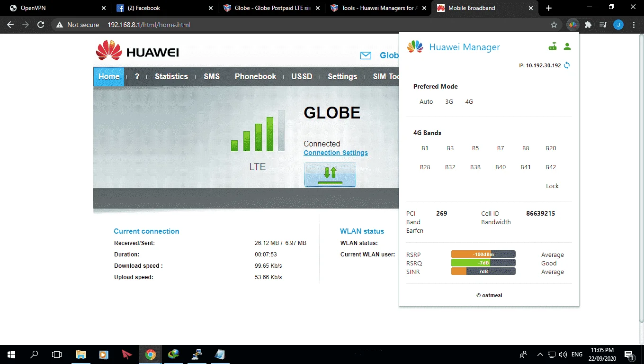Toggle the B3 band
Viewport: 644px width, 364px height.
click(450, 148)
